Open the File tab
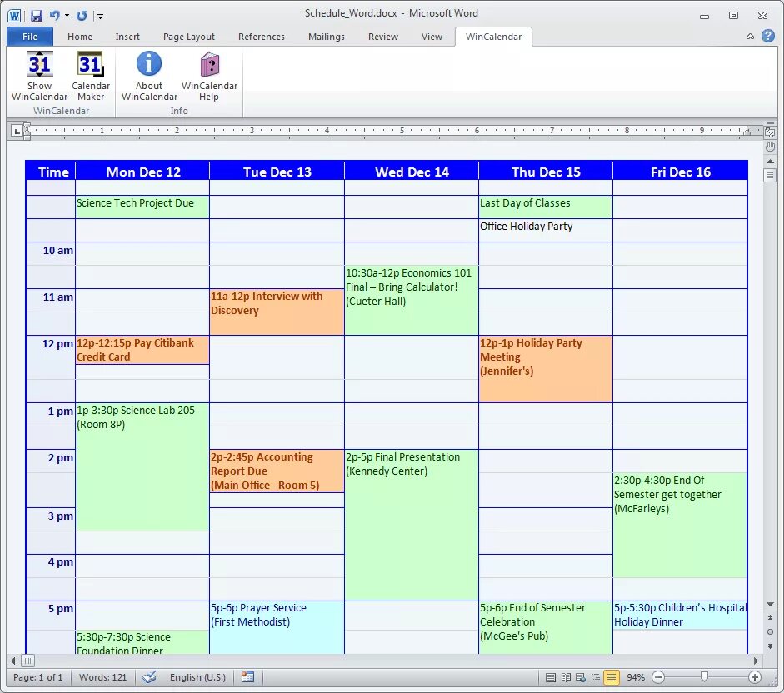This screenshot has width=784, height=693. click(x=30, y=37)
